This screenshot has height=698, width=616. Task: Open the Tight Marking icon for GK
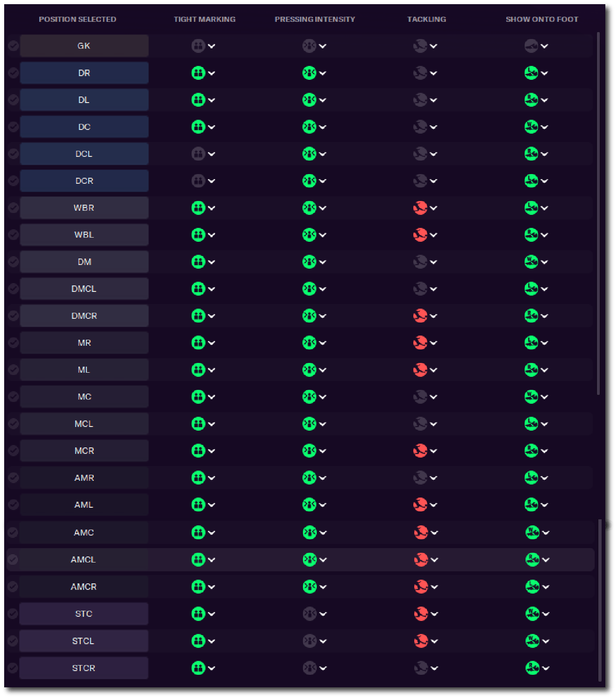(x=199, y=46)
